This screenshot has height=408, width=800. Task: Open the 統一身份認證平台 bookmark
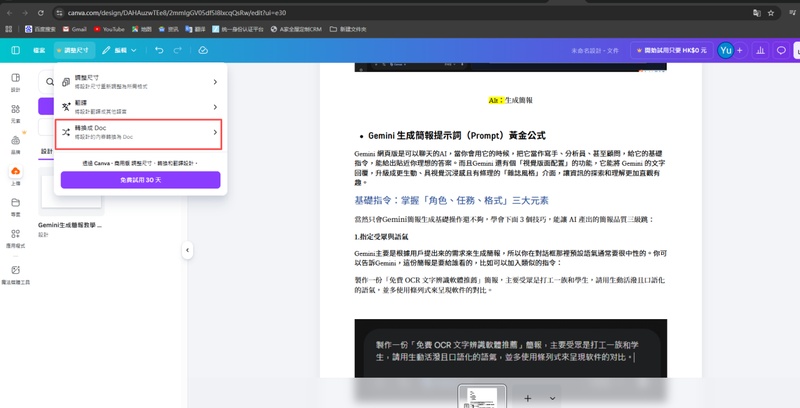coord(238,29)
